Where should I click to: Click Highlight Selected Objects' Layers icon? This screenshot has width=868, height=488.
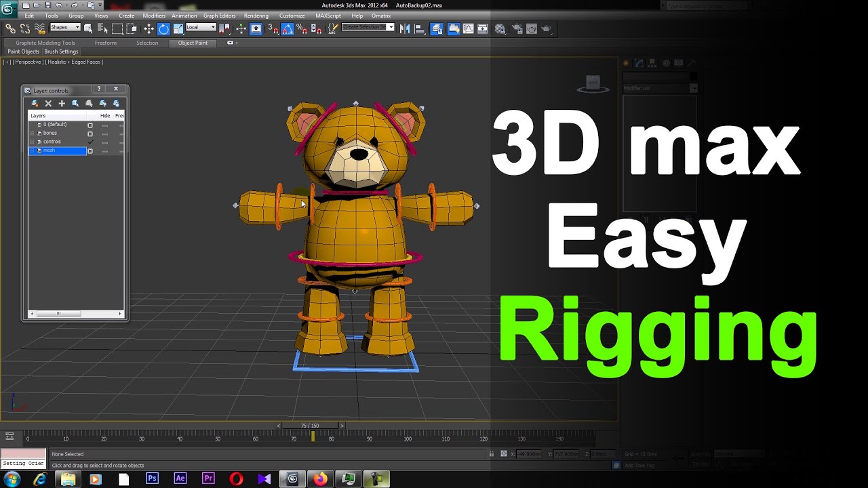click(x=89, y=104)
